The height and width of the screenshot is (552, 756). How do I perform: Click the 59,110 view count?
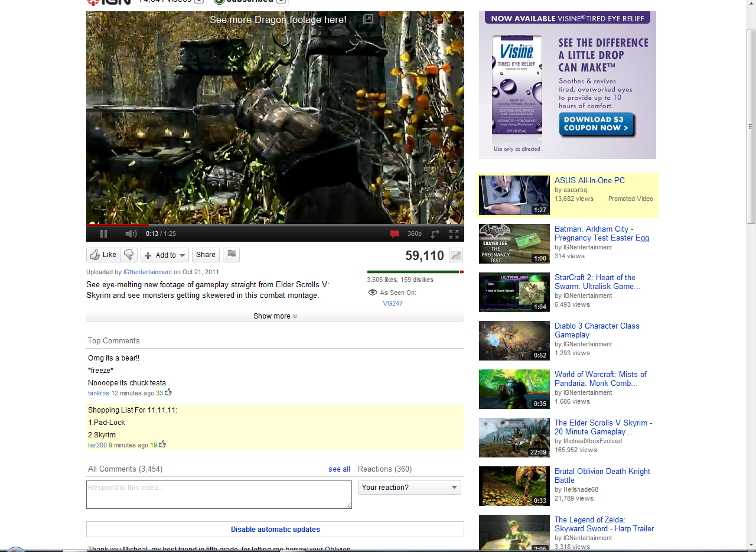(425, 255)
